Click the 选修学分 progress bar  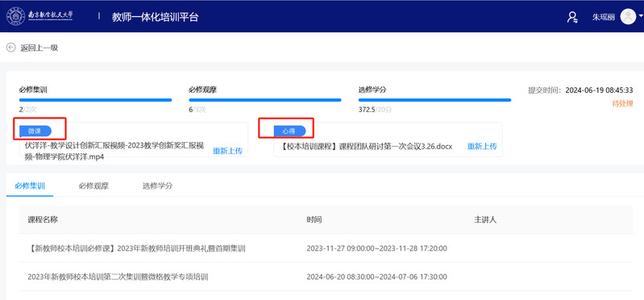coord(434,100)
